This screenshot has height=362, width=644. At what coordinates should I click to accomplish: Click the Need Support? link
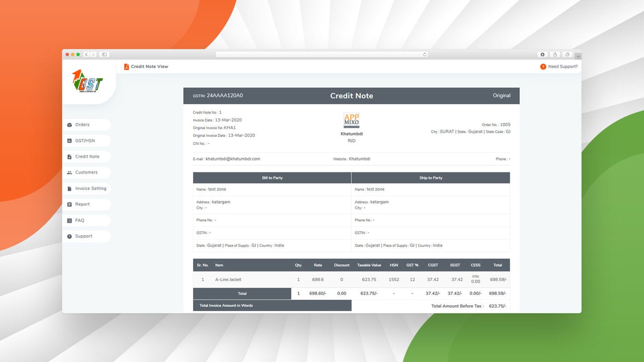[562, 67]
